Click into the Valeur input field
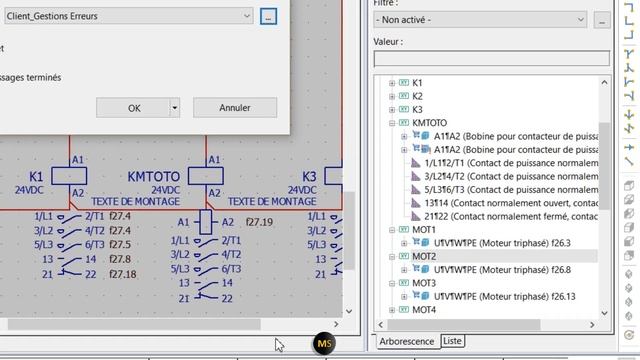640x360 pixels. pyautogui.click(x=491, y=58)
